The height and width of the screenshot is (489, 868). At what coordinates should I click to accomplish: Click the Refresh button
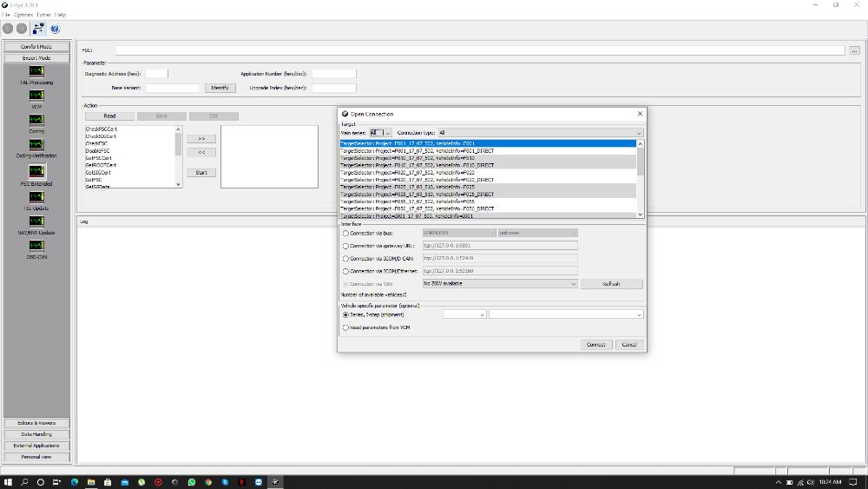[612, 283]
